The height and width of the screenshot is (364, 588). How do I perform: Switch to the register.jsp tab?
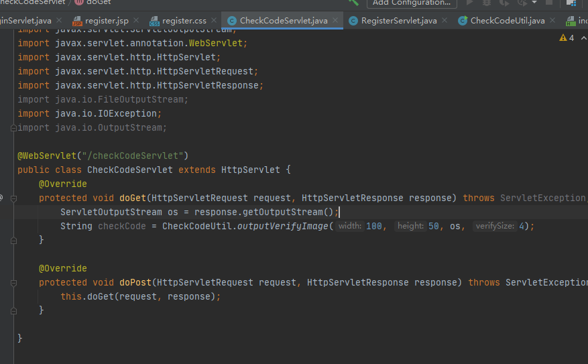107,21
